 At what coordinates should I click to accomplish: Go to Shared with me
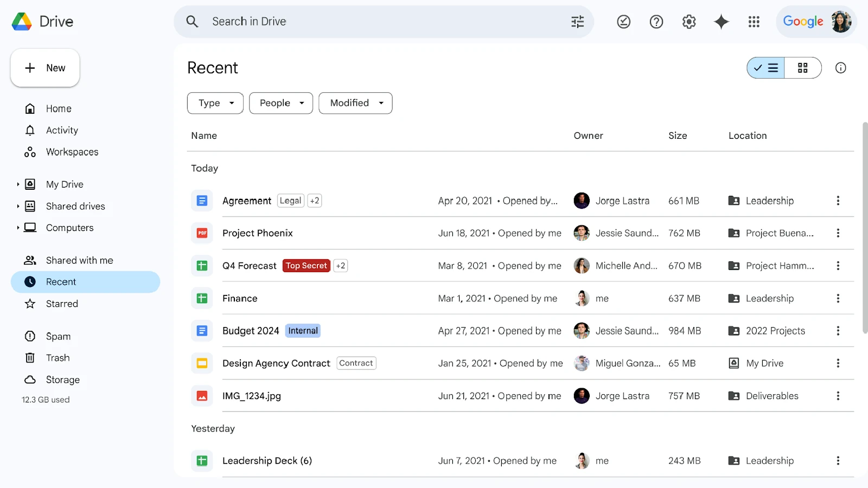pyautogui.click(x=79, y=260)
